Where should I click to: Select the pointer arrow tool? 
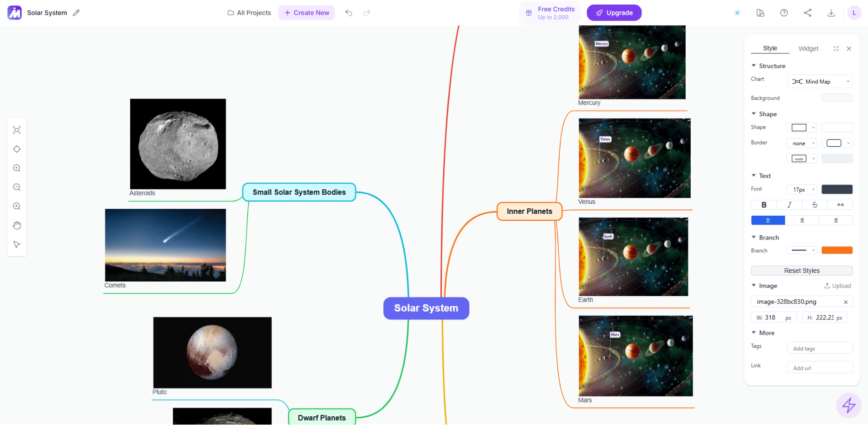17,244
